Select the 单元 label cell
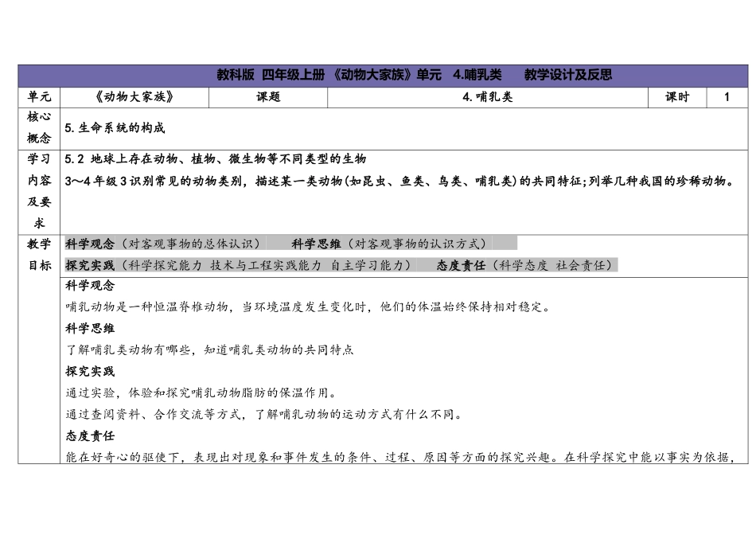The height and width of the screenshot is (535, 756). tap(39, 97)
